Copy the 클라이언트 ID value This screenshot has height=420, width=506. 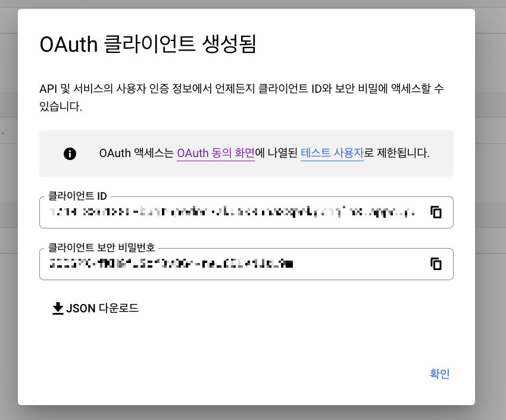(436, 212)
